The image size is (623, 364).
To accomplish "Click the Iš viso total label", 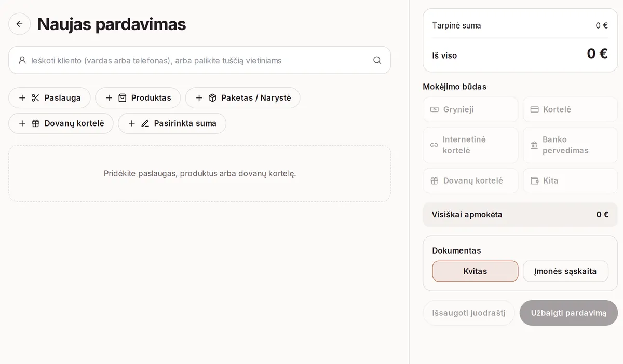I will (444, 55).
